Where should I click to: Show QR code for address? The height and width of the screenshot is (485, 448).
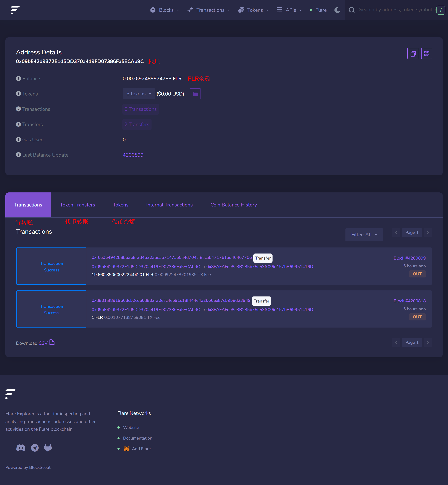[426, 53]
